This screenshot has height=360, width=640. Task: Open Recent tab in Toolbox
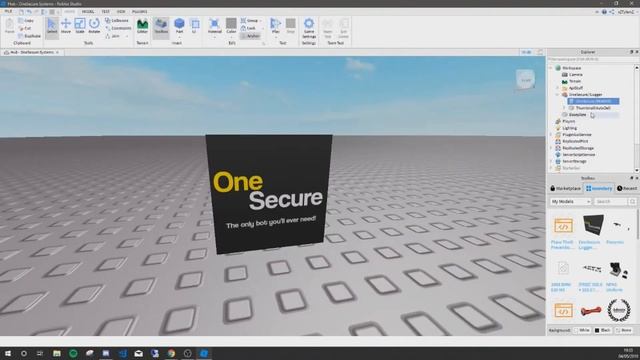point(627,188)
